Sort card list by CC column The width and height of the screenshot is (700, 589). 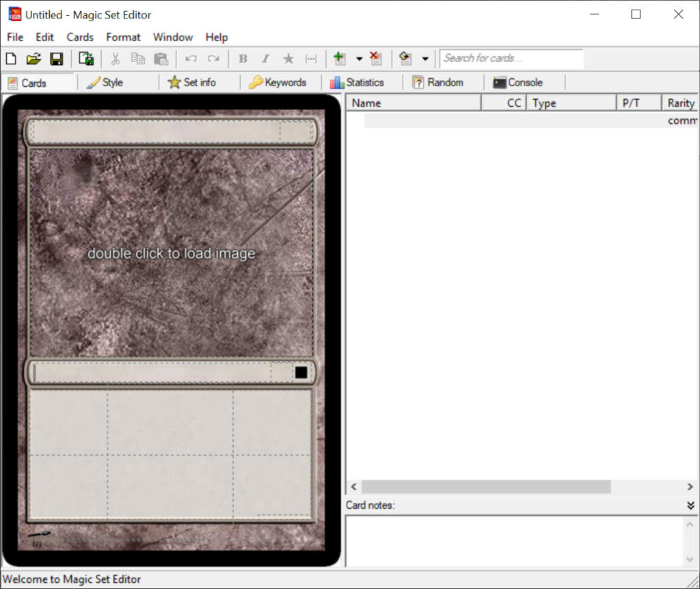[504, 103]
